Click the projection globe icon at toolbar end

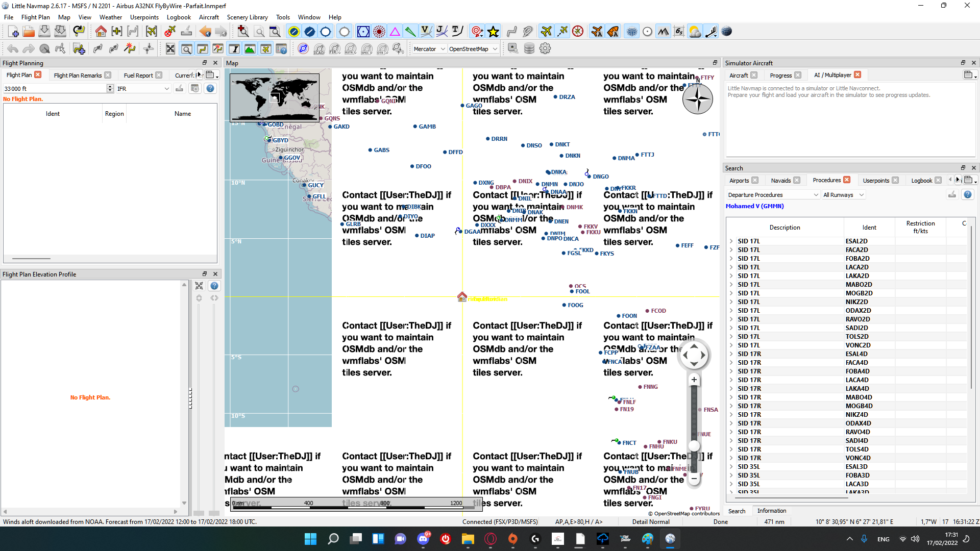(726, 32)
